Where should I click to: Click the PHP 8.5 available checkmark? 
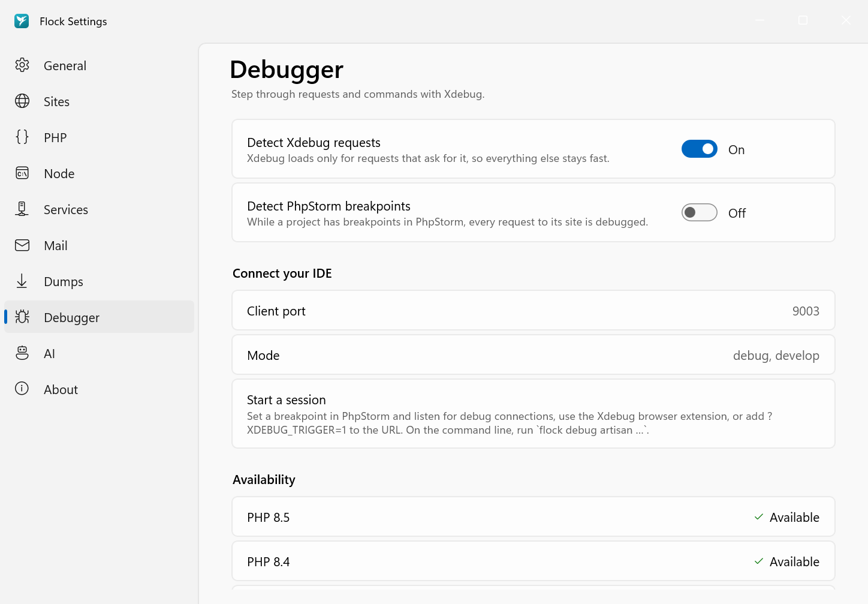pyautogui.click(x=759, y=517)
